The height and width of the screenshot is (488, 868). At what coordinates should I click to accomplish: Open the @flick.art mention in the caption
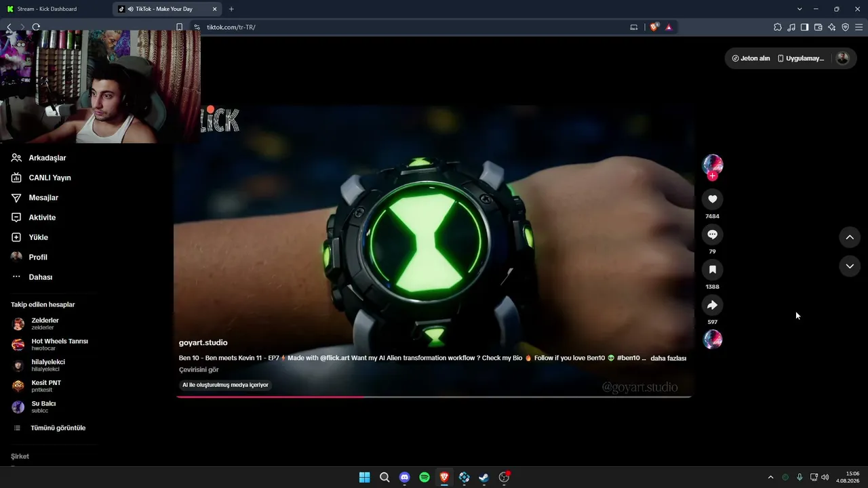pyautogui.click(x=334, y=358)
